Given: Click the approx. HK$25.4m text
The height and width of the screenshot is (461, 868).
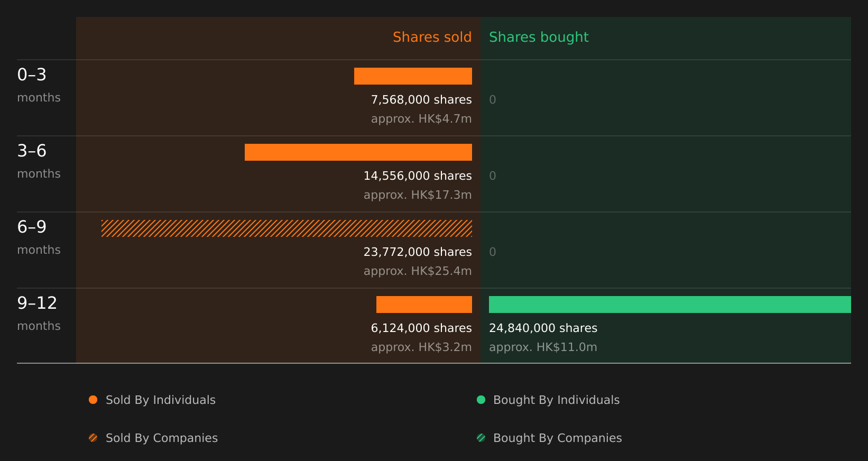Looking at the screenshot, I should pos(418,271).
